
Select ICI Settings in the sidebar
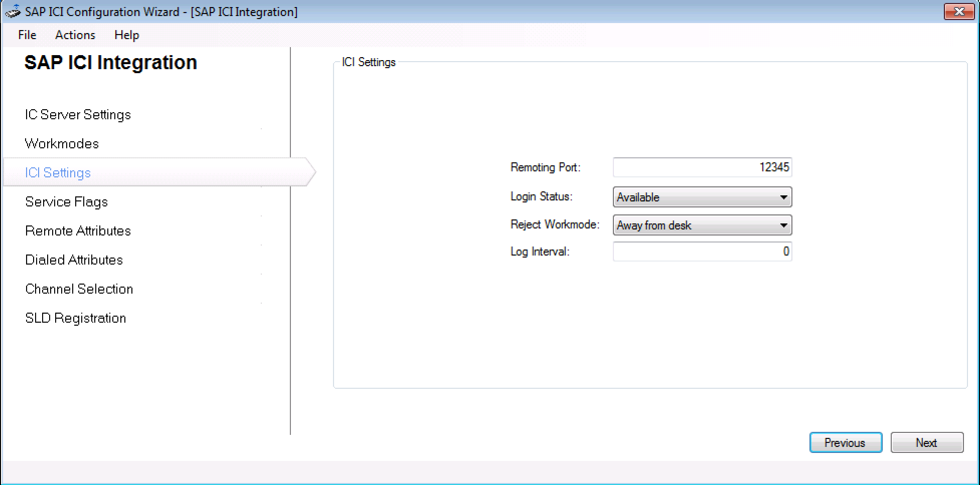point(58,173)
